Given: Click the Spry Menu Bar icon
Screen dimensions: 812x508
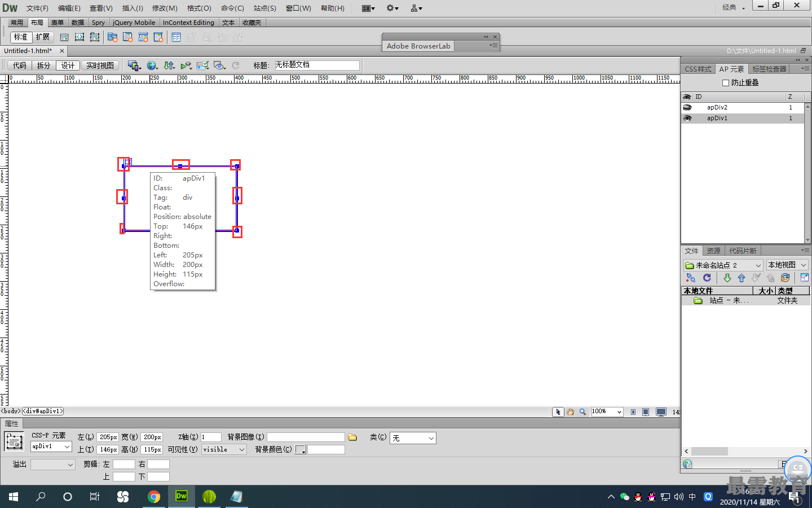Looking at the screenshot, I should tap(112, 37).
